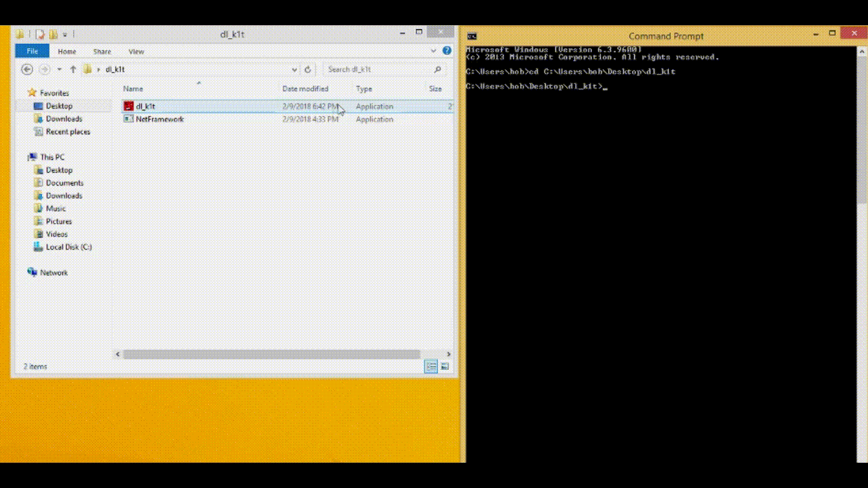Select the dl_k1t file name
868x488 pixels.
[x=146, y=106]
